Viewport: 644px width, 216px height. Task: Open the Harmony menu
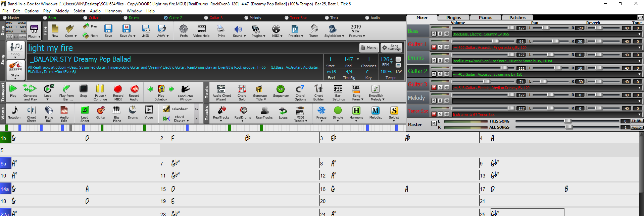point(113,11)
